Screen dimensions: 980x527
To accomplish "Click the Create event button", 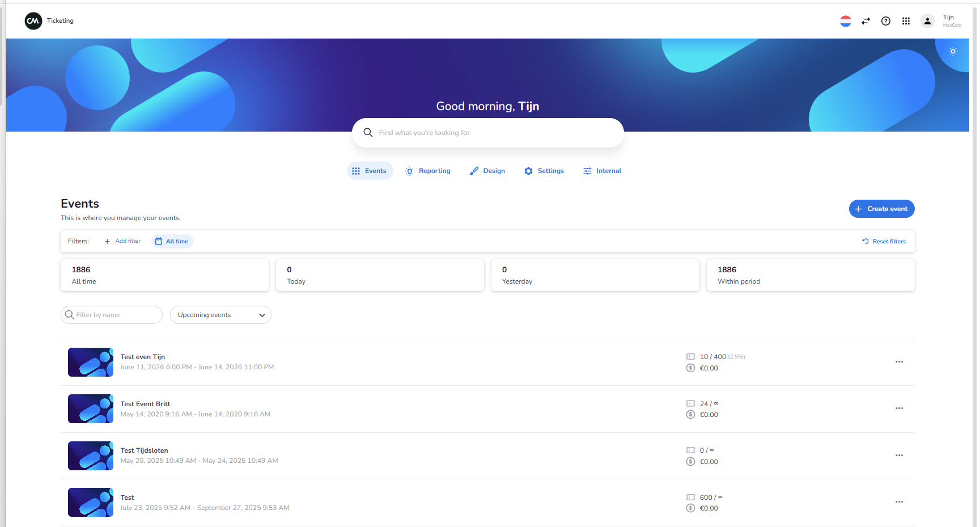I will [881, 209].
